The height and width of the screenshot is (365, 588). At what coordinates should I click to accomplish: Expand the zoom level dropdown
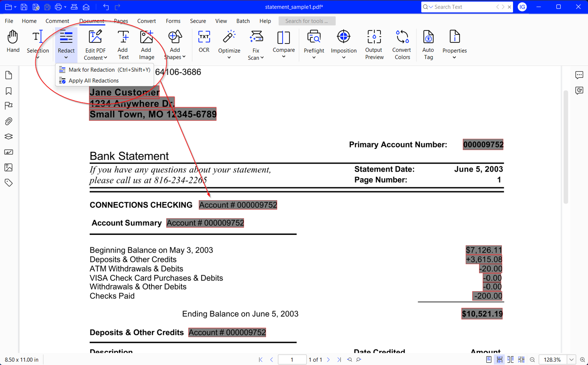click(571, 359)
